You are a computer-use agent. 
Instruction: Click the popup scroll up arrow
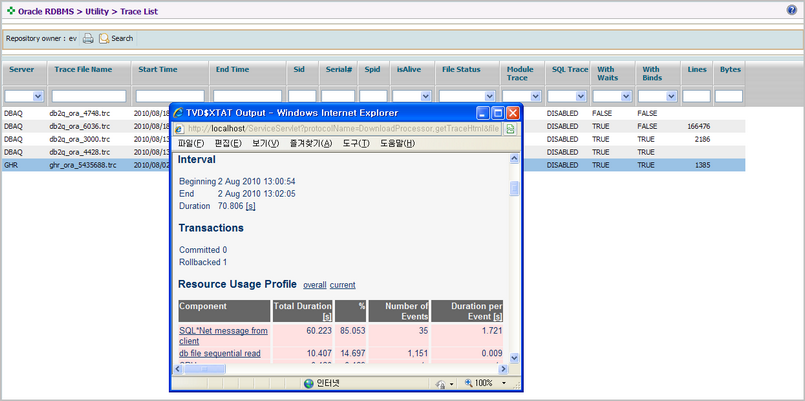[514, 159]
